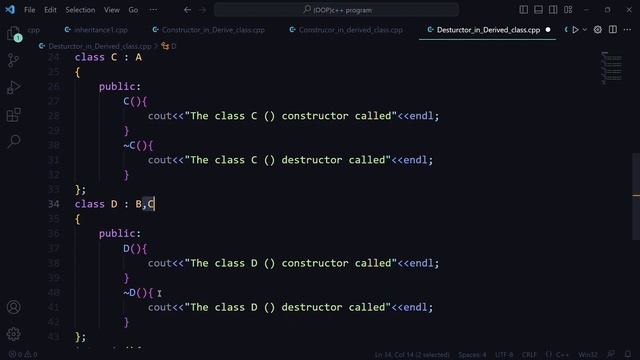Select the Desturctor_in_Derived_class.cpp tab
Screen dimensions: 640x360
point(487,30)
